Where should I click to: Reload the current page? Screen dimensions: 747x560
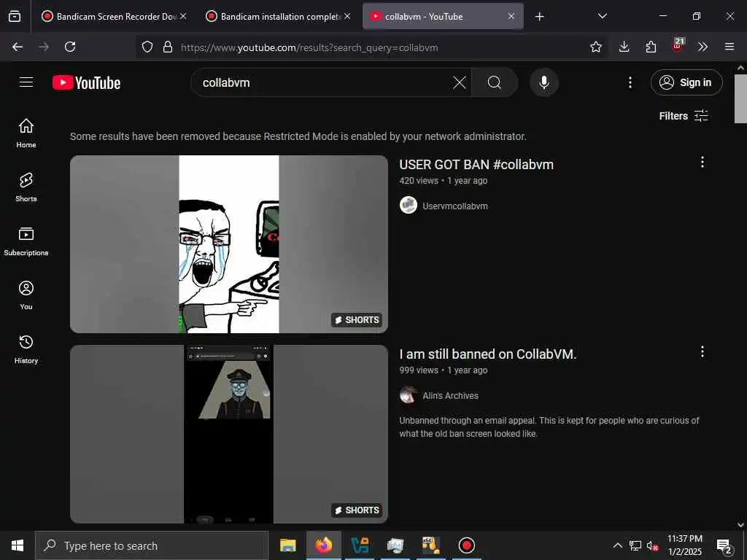coord(70,47)
